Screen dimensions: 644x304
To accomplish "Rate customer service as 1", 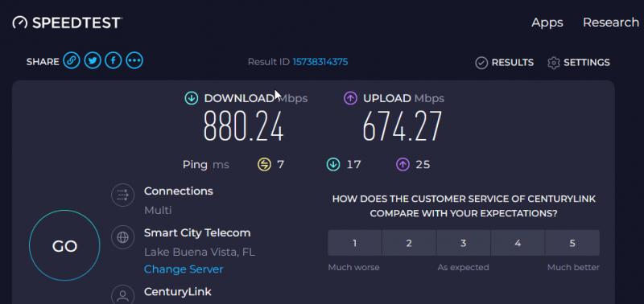I will click(354, 243).
